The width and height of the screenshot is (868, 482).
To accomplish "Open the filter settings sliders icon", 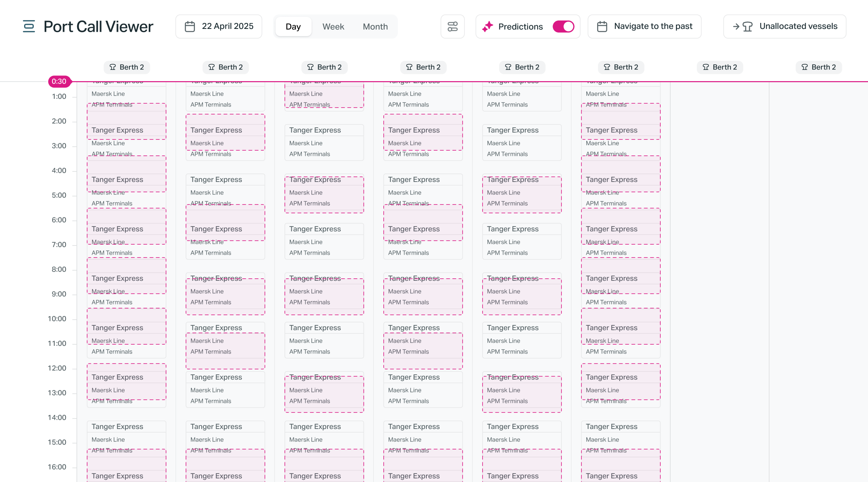I will (452, 27).
